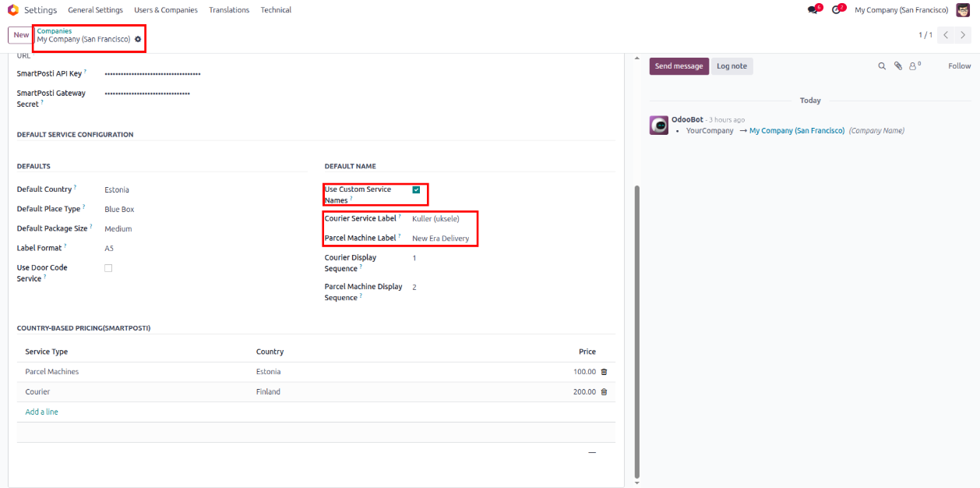
Task: Delete the Courier Finland pricing row
Action: click(604, 392)
